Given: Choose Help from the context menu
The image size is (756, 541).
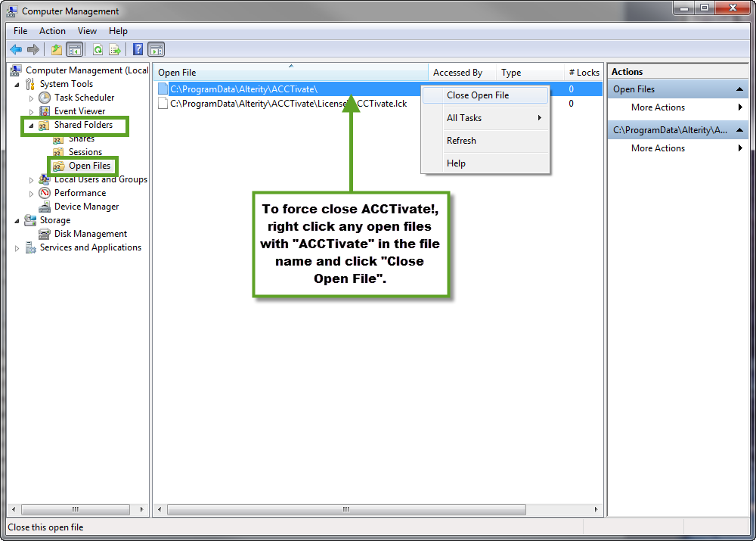Looking at the screenshot, I should [x=485, y=163].
